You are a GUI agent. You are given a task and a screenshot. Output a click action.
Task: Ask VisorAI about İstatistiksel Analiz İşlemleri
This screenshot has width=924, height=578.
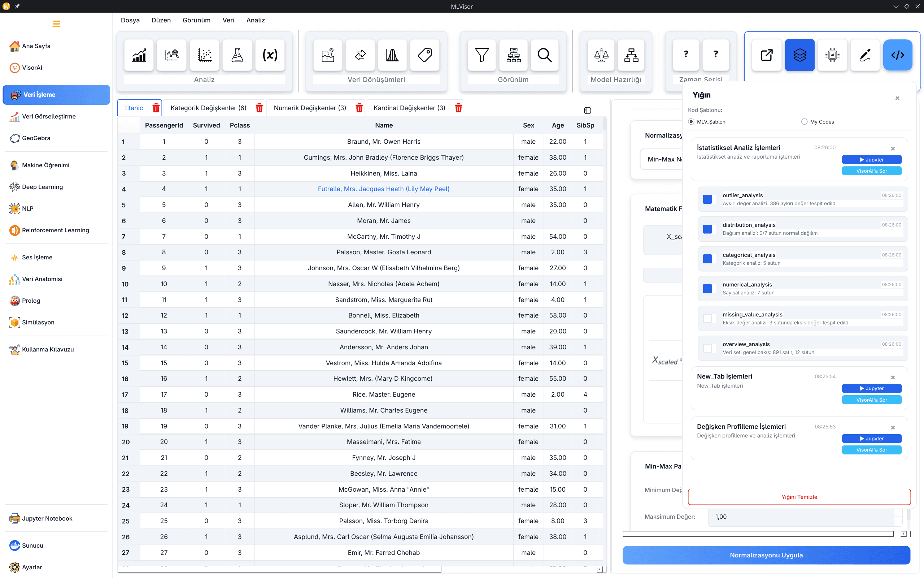pos(872,171)
